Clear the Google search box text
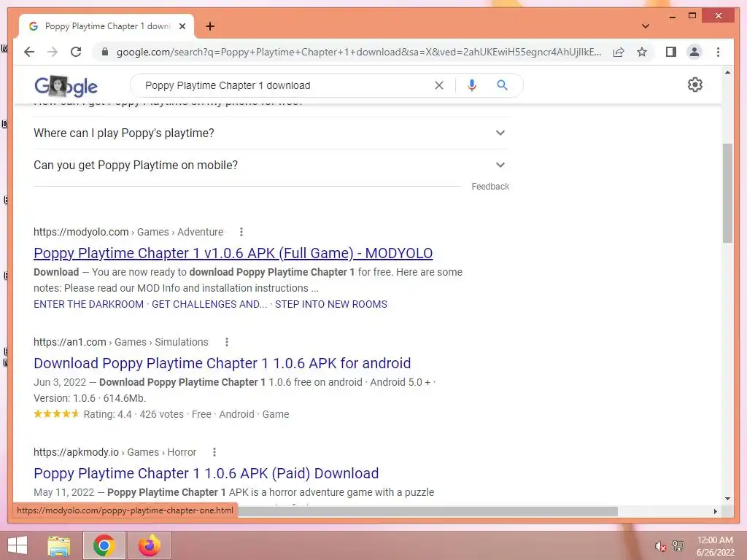The image size is (747, 560). (x=438, y=85)
